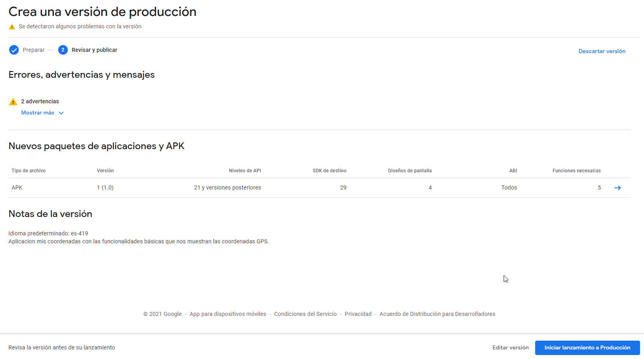Click the warning triangle beside '2 advertencias'

[13, 102]
